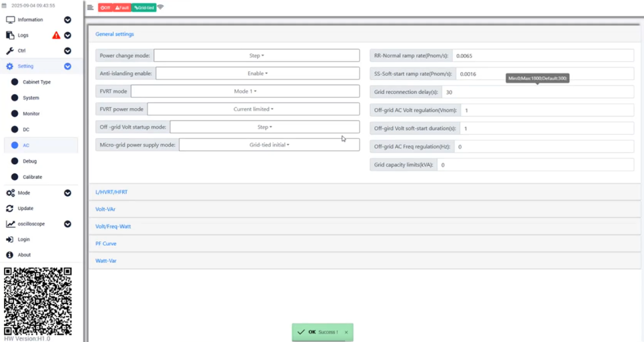
Task: Click the red Fault status badge
Action: pos(122,8)
